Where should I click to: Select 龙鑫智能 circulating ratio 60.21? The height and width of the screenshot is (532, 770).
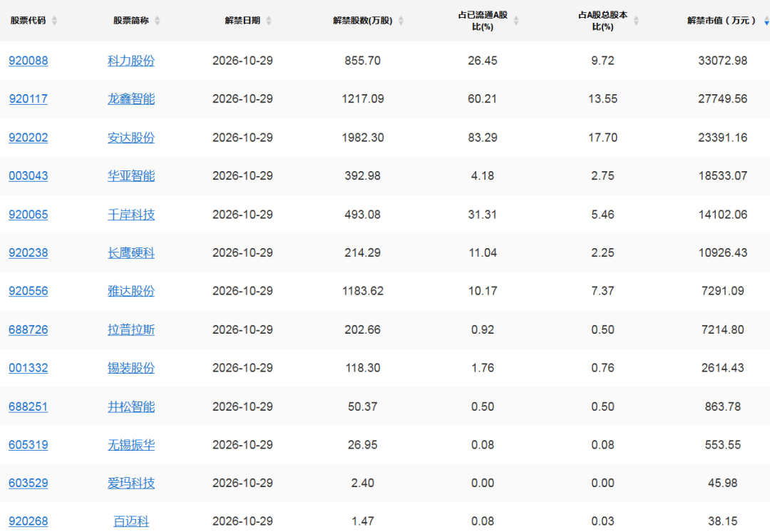(482, 98)
